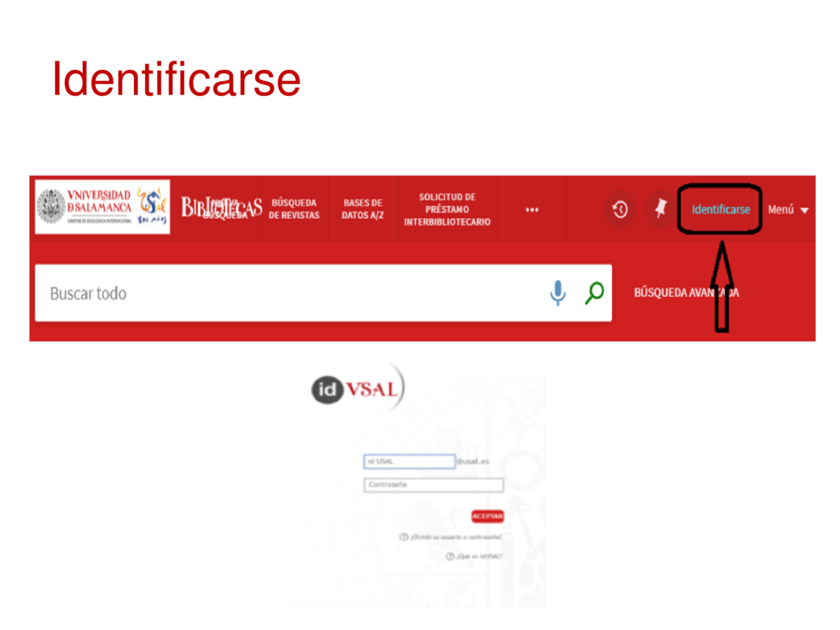Click the help icon beside ¿Qué es idUSAL?
The image size is (840, 630).
coord(450,556)
